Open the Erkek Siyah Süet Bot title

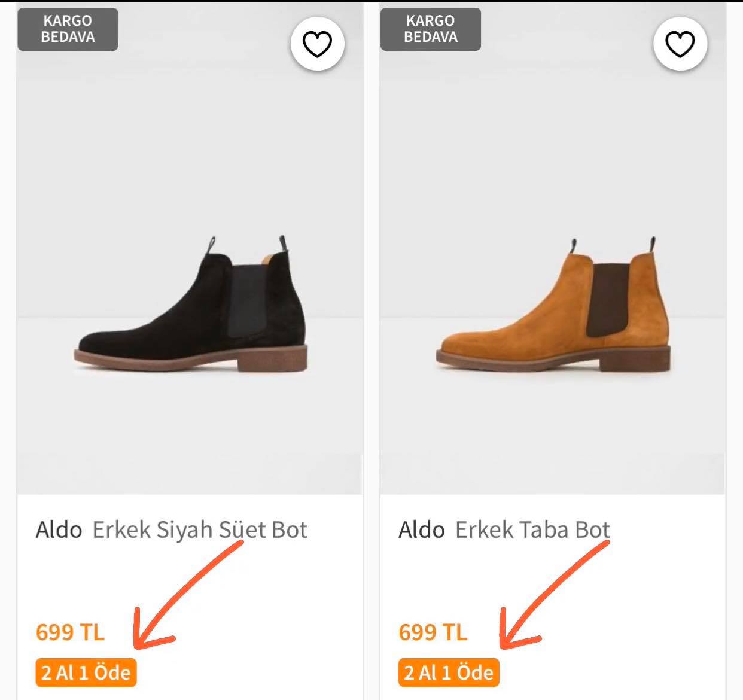click(200, 529)
